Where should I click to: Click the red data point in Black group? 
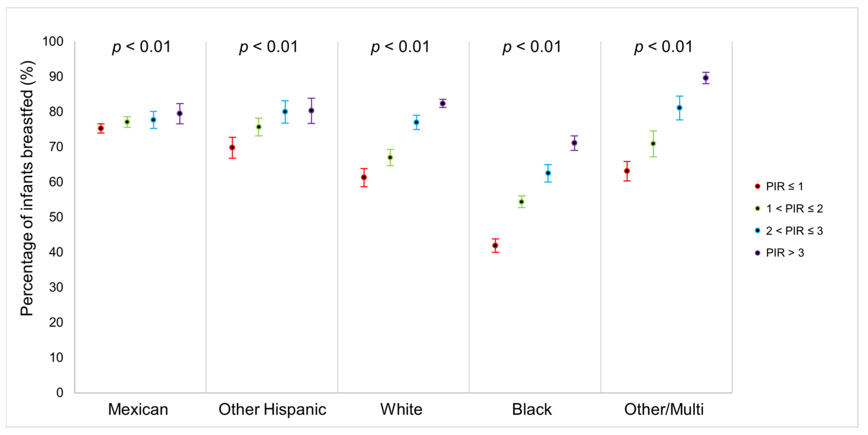[495, 245]
